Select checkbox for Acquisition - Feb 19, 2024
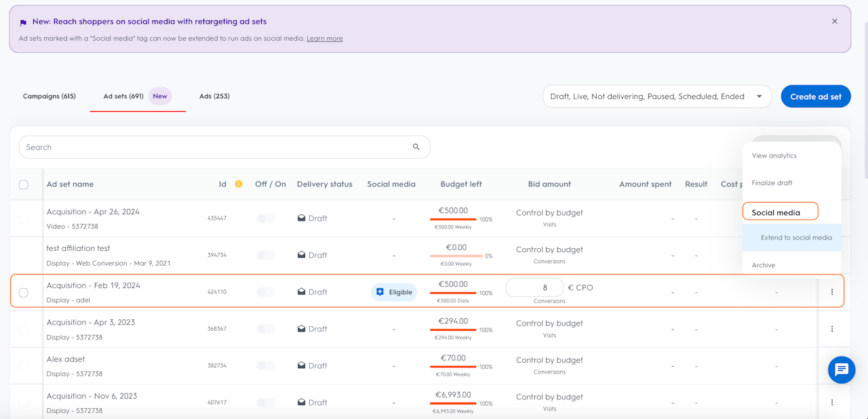This screenshot has height=419, width=868. (24, 292)
